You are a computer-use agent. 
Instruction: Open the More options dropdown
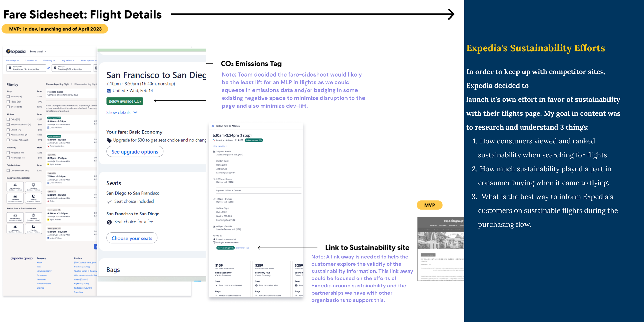click(89, 61)
